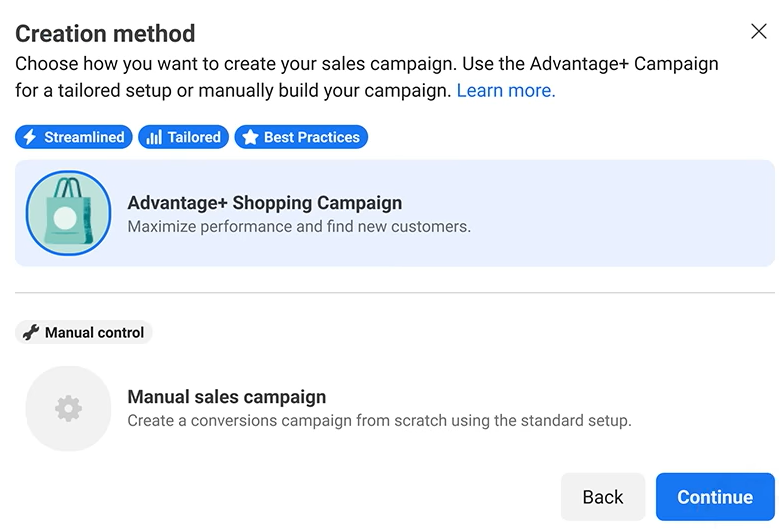Click 'Create a conversions campaign from scratch' description
The image size is (782, 529).
point(379,421)
